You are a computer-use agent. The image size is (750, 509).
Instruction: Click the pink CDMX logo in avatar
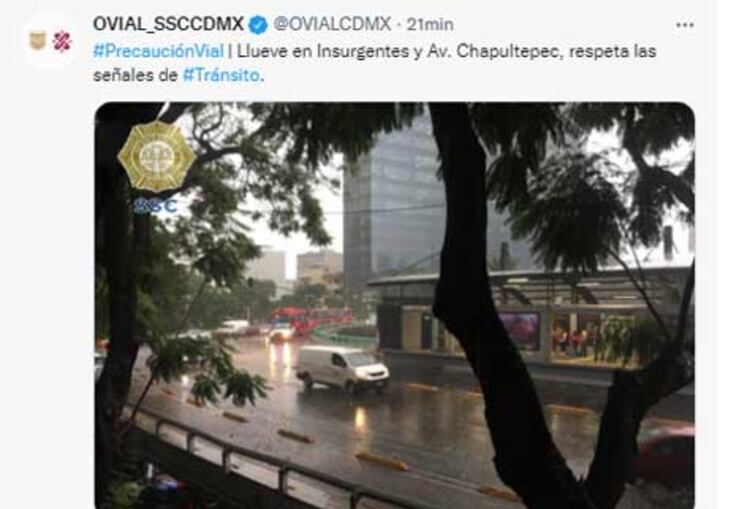click(62, 41)
